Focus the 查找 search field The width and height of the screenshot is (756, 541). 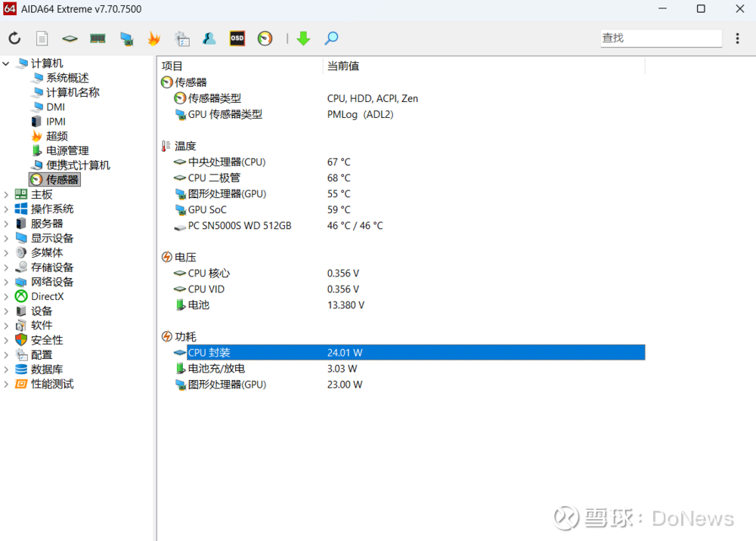click(x=661, y=38)
